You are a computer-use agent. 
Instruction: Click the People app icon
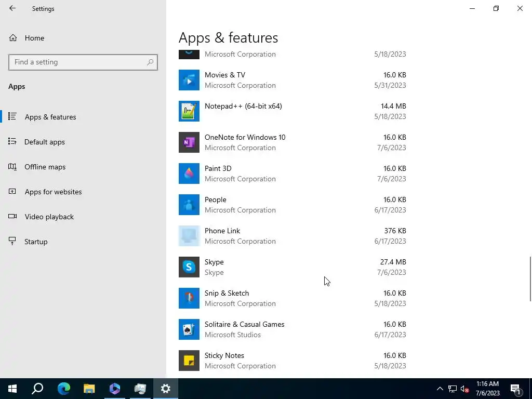click(x=189, y=205)
